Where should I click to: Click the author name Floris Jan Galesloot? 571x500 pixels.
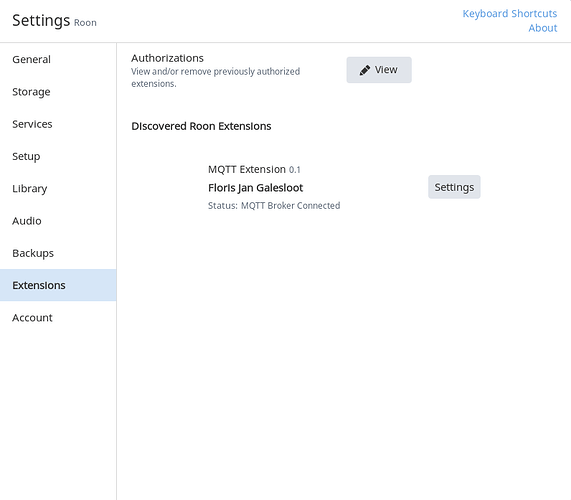[x=255, y=188]
